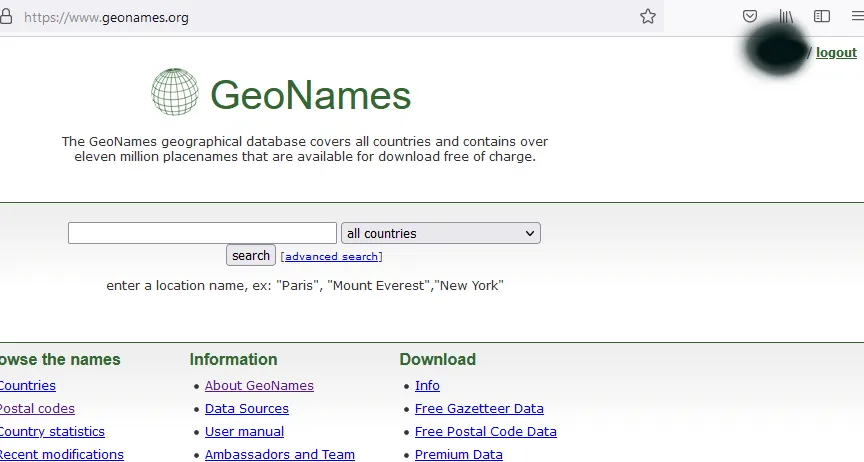This screenshot has height=462, width=864.
Task: Click the URL address bar
Action: (x=331, y=17)
